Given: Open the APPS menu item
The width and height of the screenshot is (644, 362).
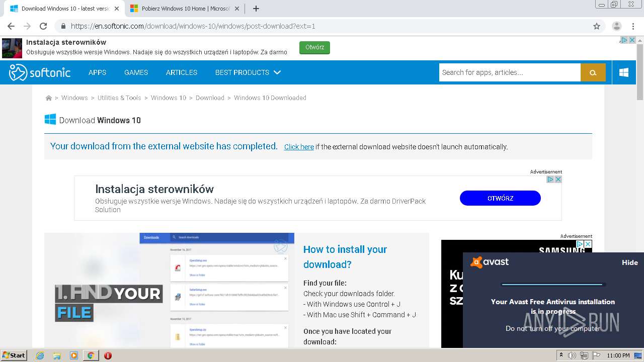Looking at the screenshot, I should point(97,72).
